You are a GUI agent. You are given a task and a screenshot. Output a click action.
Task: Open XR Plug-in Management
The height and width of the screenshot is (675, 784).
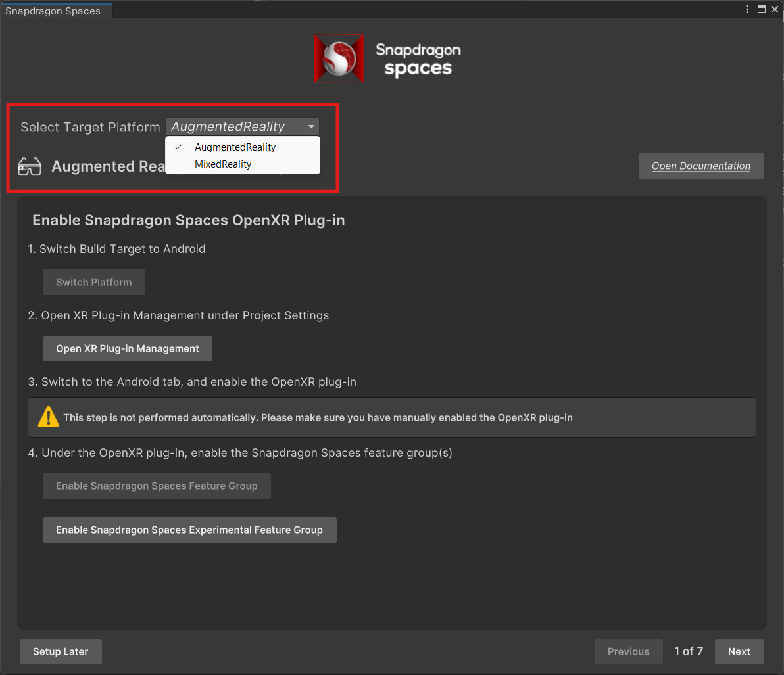(x=128, y=349)
